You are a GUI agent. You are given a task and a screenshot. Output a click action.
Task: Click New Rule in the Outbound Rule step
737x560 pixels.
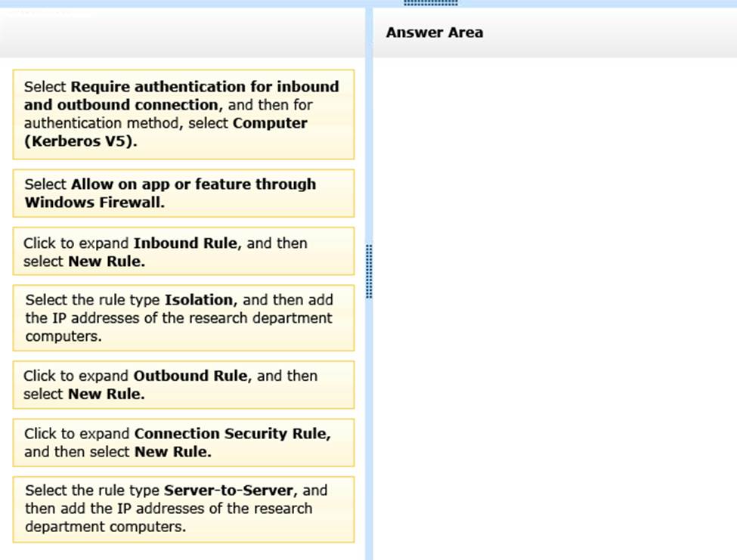[106, 394]
